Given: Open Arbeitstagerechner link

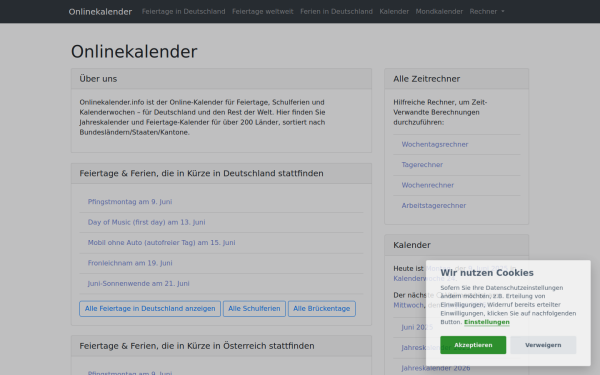Looking at the screenshot, I should pos(434,206).
